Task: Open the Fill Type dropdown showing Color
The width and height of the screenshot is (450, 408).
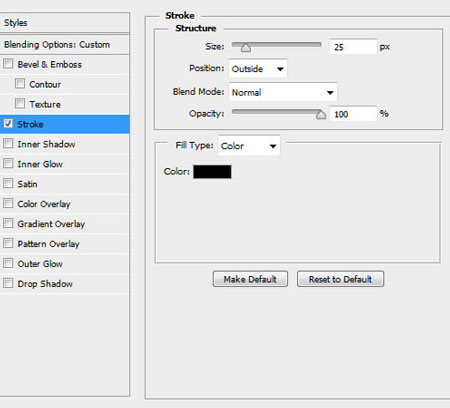Action: [x=249, y=146]
